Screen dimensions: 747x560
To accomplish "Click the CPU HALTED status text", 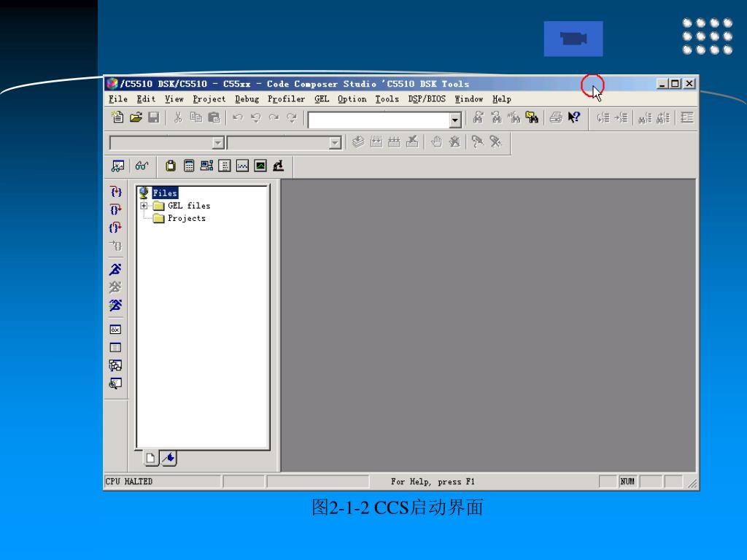I will click(x=128, y=481).
